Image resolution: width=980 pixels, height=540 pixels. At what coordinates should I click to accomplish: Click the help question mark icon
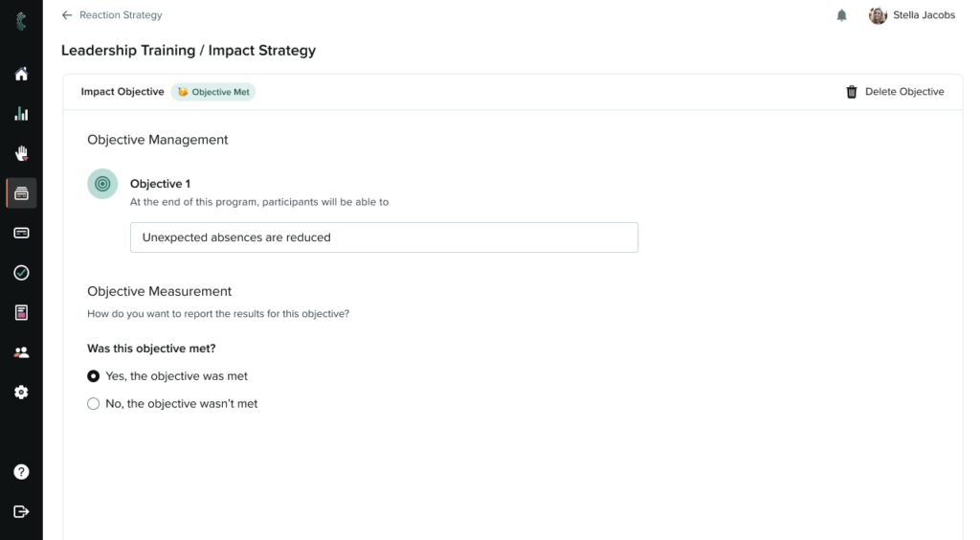coord(21,472)
